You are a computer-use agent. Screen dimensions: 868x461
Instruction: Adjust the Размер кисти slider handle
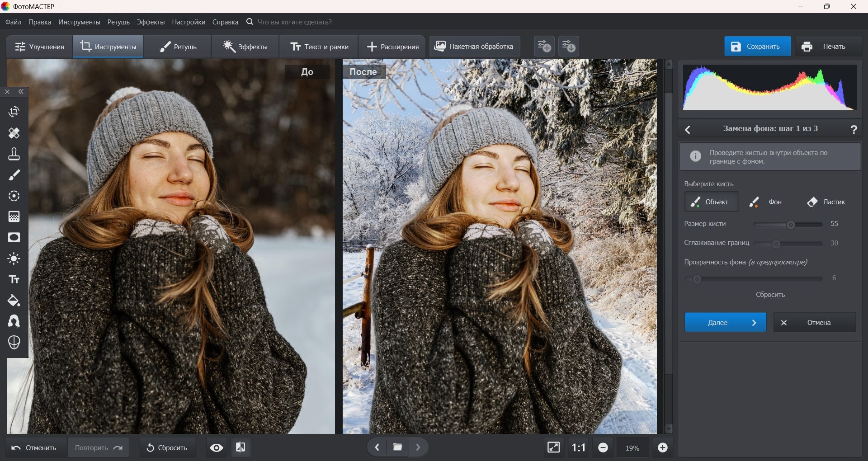791,225
